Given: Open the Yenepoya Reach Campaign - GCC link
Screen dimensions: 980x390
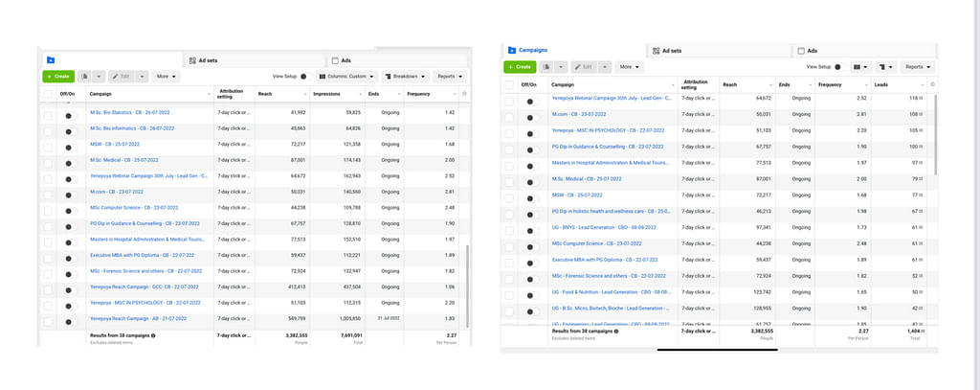Looking at the screenshot, I should (144, 287).
